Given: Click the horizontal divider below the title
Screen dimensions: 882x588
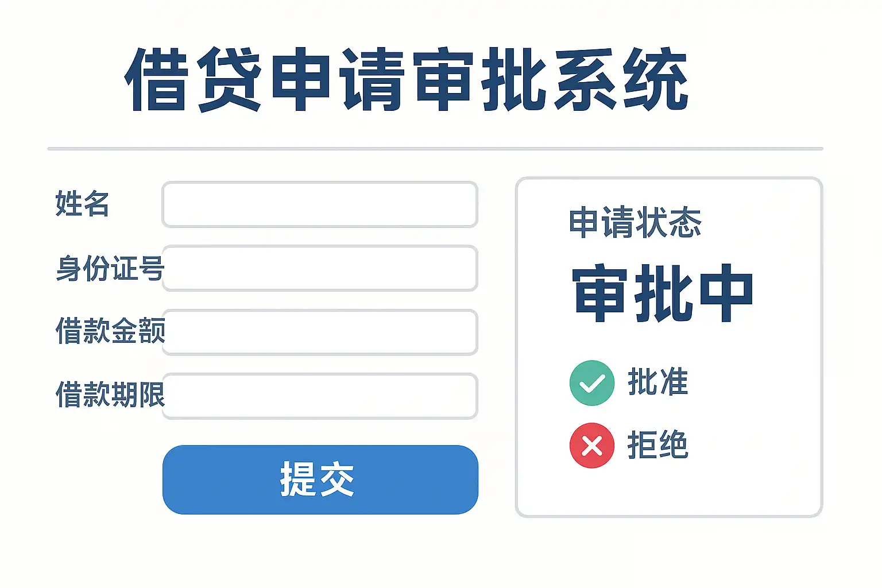Looking at the screenshot, I should [435, 149].
